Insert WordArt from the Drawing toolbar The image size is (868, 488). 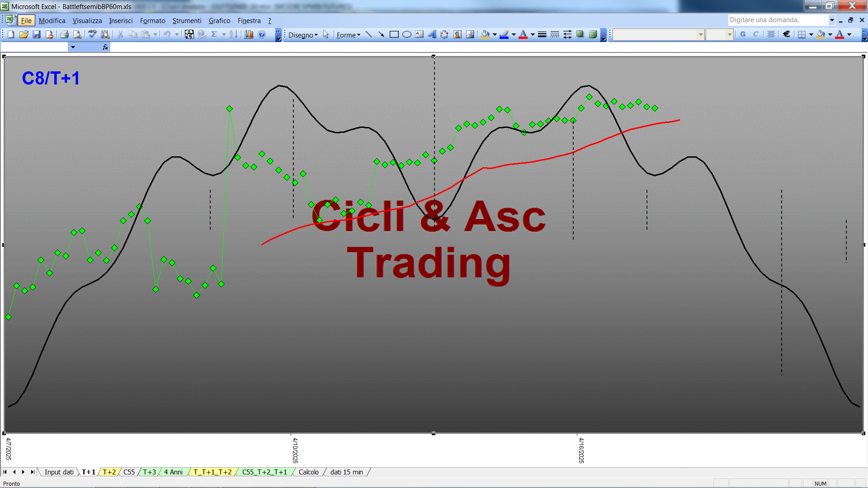(432, 34)
